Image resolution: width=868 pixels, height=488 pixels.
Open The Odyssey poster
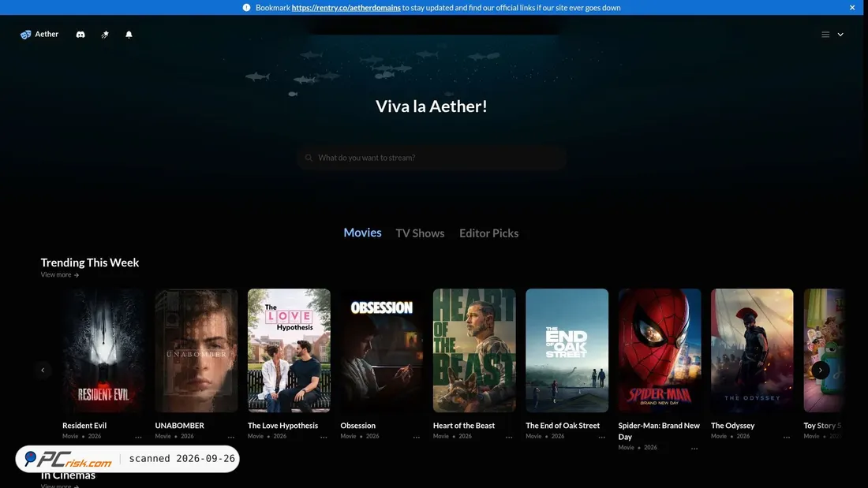click(x=752, y=350)
